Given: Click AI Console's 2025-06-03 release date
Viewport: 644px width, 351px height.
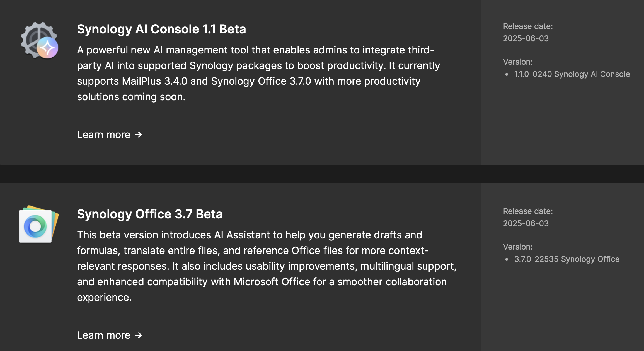Looking at the screenshot, I should coord(526,38).
